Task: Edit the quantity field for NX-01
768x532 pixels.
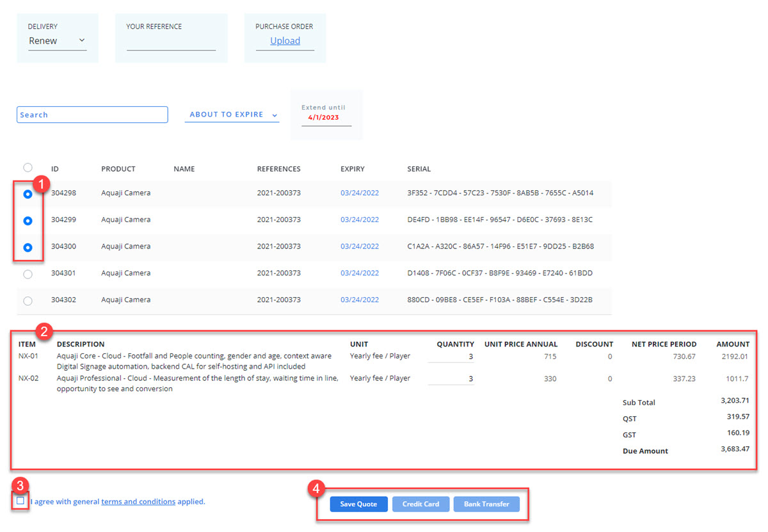Action: pyautogui.click(x=451, y=357)
